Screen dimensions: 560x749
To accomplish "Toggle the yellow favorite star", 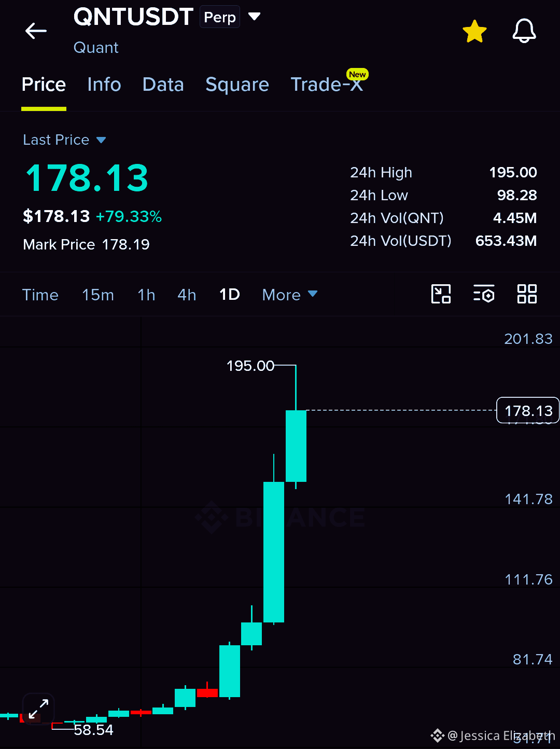I will pyautogui.click(x=474, y=32).
